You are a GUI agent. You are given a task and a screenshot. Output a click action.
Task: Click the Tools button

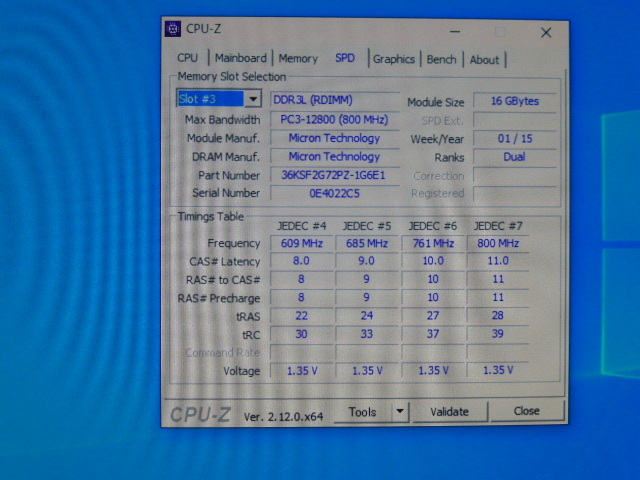click(362, 411)
